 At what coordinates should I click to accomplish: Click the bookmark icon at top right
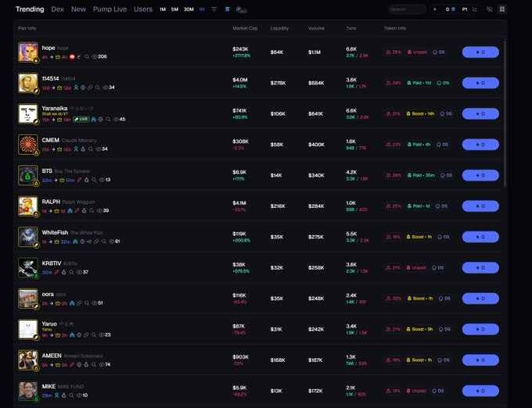pyautogui.click(x=501, y=9)
